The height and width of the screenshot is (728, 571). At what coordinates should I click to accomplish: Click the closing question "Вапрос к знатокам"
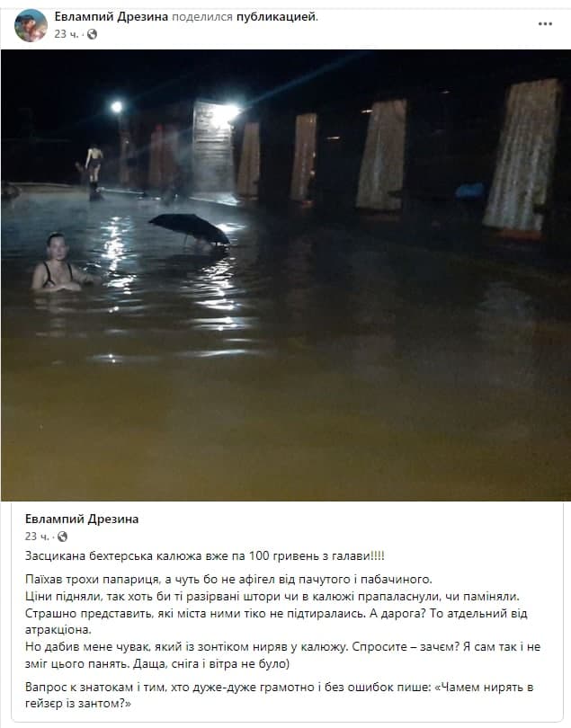pos(280,695)
